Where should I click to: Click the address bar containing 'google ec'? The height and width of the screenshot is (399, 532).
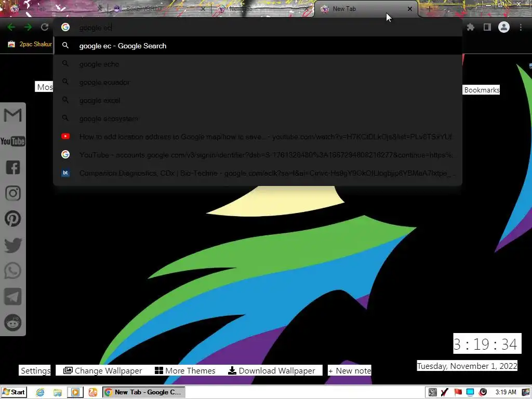tap(258, 28)
